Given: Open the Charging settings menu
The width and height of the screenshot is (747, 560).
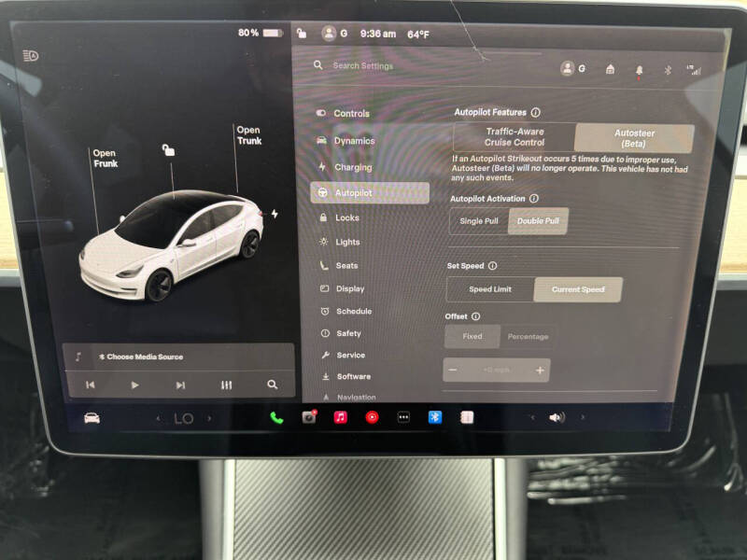Looking at the screenshot, I should [353, 167].
